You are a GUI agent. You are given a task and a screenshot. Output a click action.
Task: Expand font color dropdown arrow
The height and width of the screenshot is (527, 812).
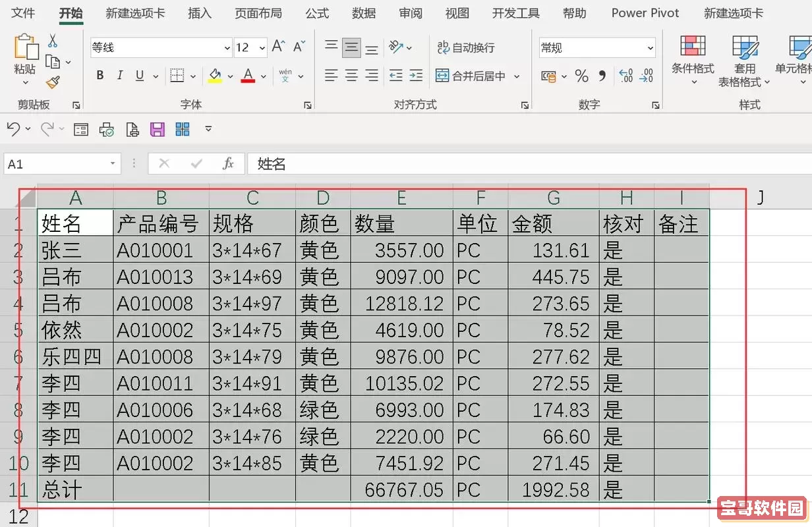point(263,76)
